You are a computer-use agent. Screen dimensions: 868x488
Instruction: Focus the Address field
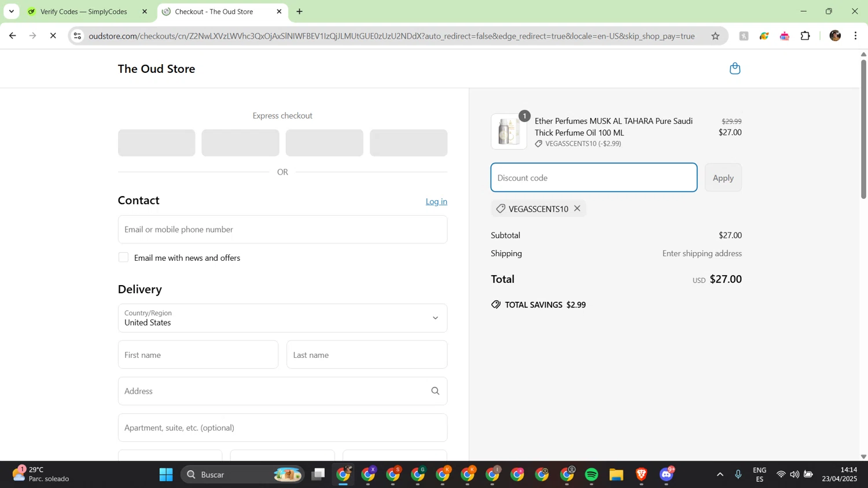282,391
